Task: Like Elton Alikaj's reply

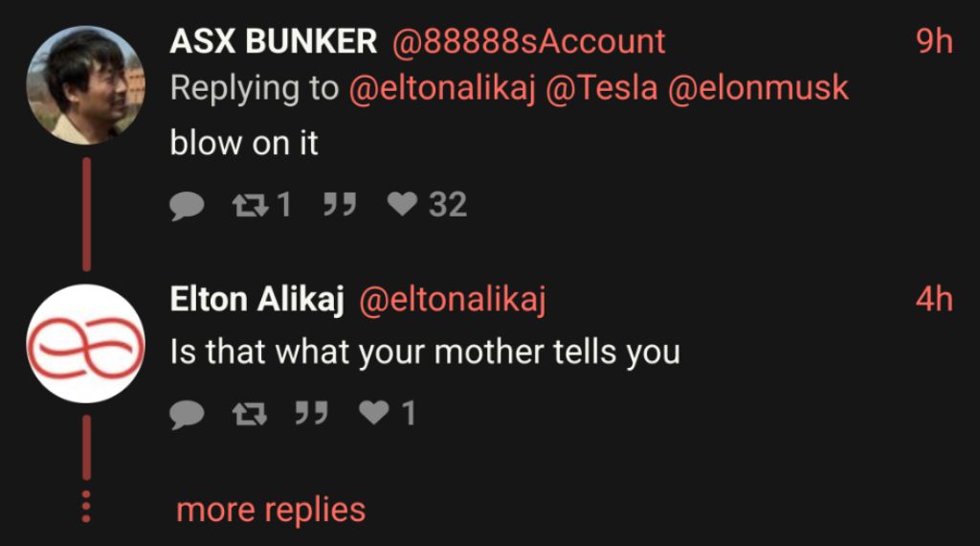Action: pyautogui.click(x=372, y=414)
